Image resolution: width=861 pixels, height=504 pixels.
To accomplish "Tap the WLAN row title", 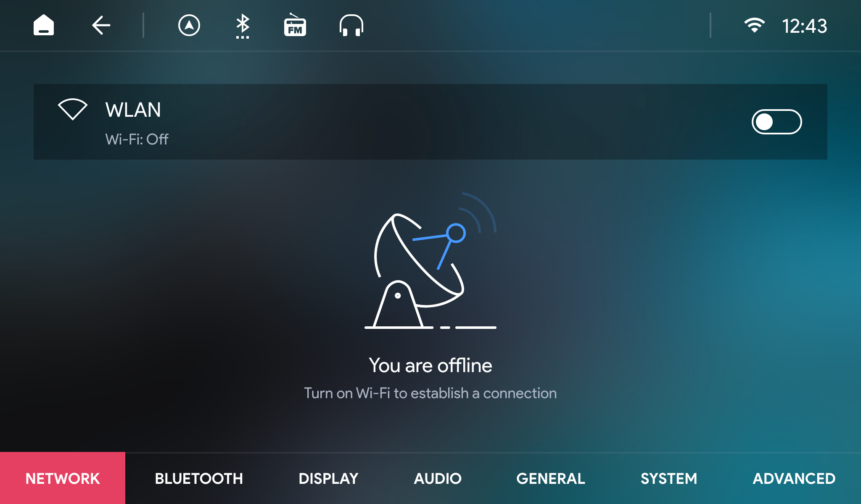I will (133, 110).
